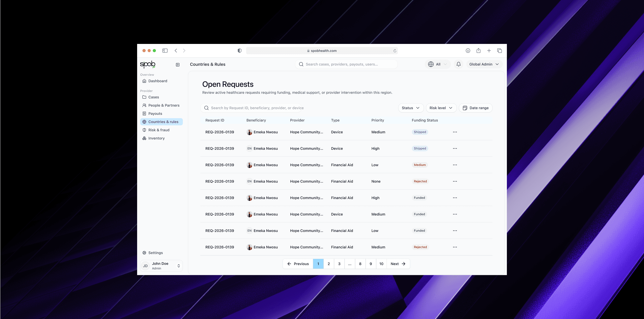Go to Next page

[398, 264]
